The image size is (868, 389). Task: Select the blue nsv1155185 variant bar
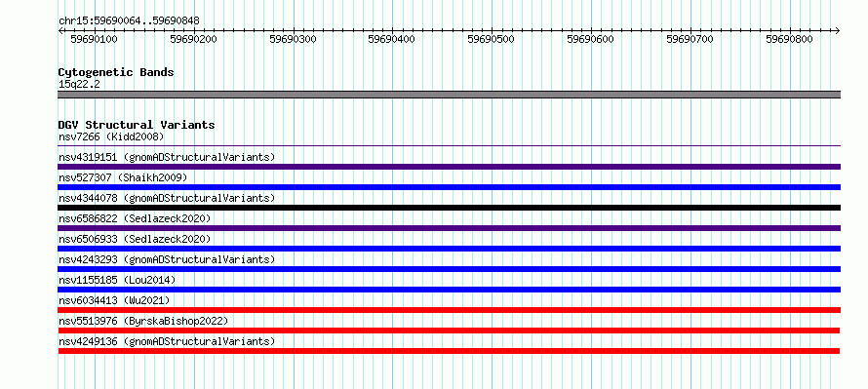point(449,290)
